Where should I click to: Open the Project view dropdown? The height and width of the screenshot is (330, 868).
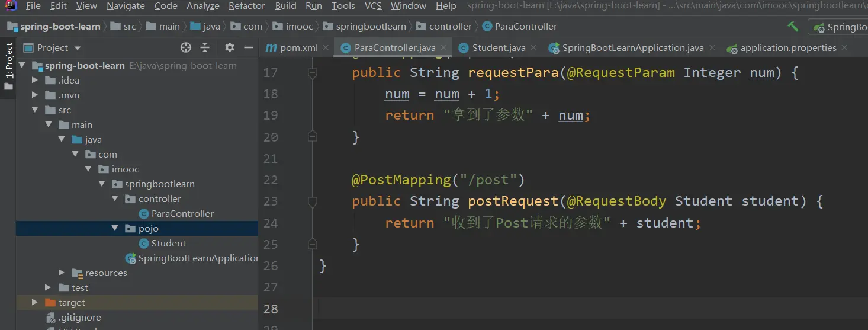(78, 48)
